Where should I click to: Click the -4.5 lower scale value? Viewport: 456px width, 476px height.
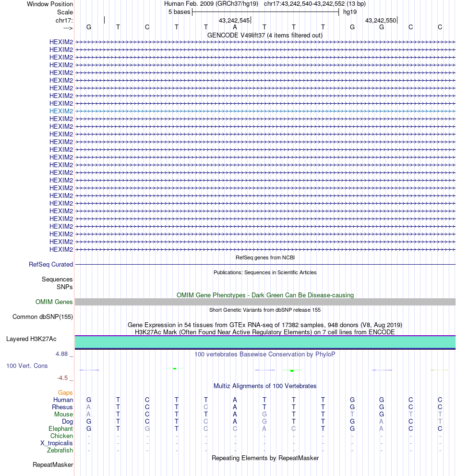tap(62, 378)
